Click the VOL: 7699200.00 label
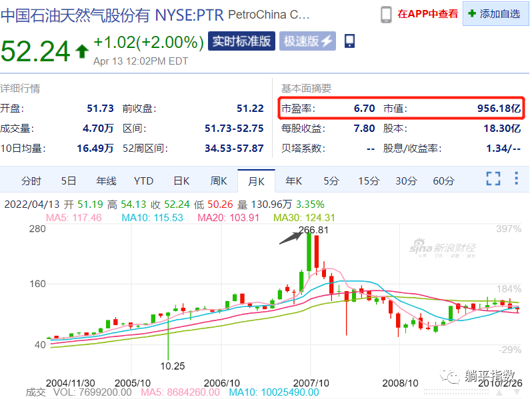Screen dimensions: 532x399 [x=92, y=392]
